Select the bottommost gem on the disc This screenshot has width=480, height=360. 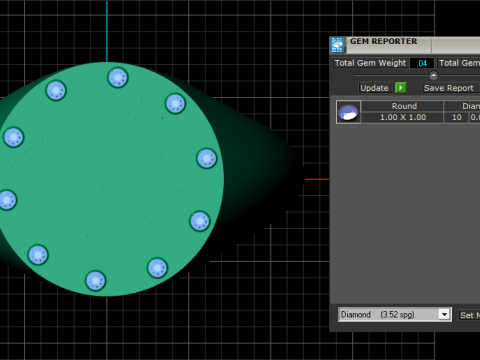(x=95, y=281)
